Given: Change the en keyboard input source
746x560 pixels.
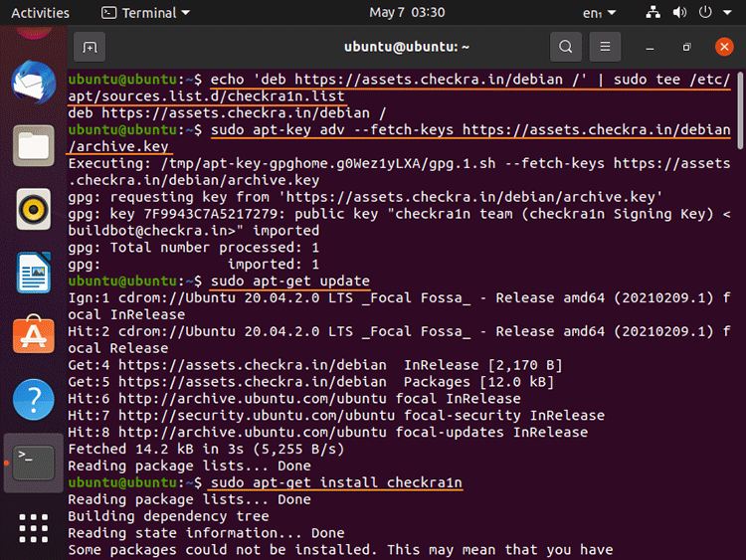Looking at the screenshot, I should click(x=599, y=13).
